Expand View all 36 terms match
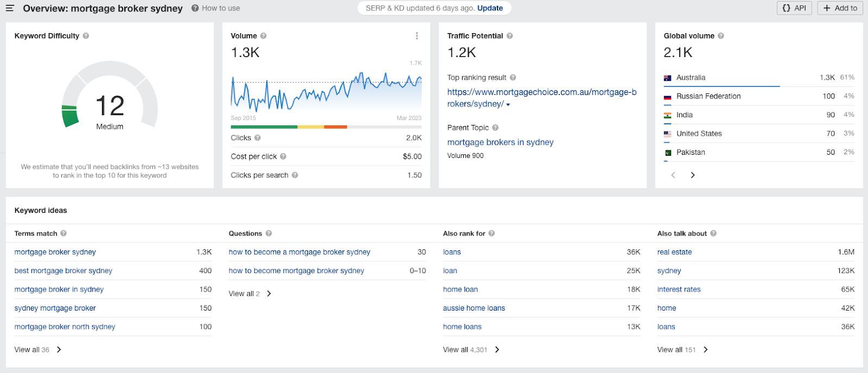Viewport: 868px width, 373px height. 38,350
